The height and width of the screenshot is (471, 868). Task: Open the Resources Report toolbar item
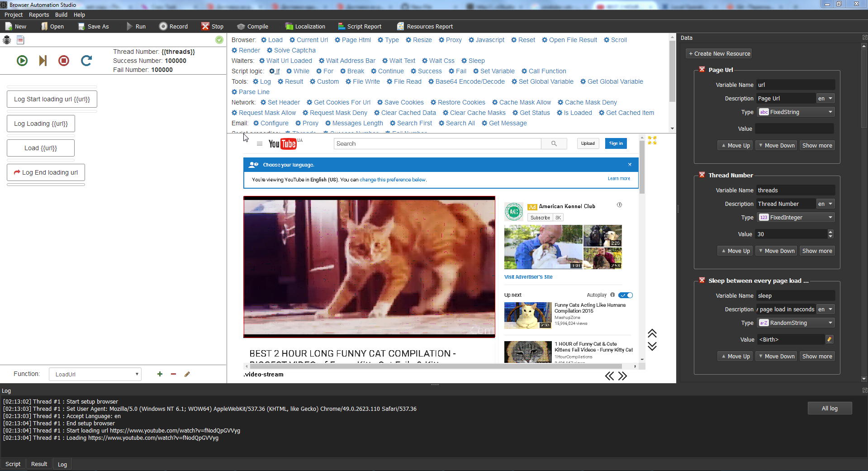(425, 26)
